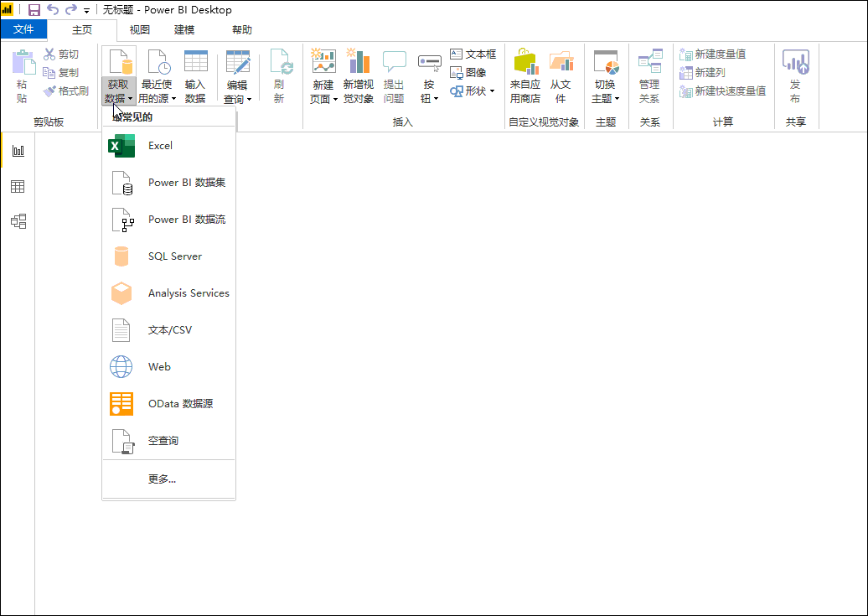Choose Web data source

coord(169,367)
